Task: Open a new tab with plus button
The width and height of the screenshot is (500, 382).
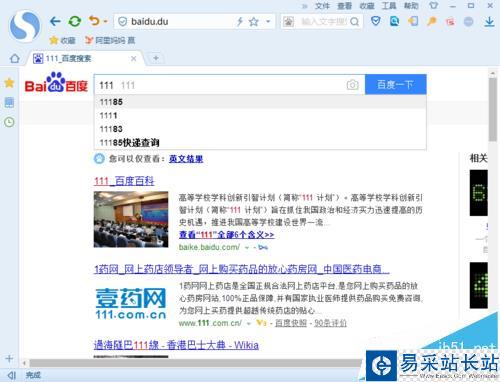Action: coord(156,58)
